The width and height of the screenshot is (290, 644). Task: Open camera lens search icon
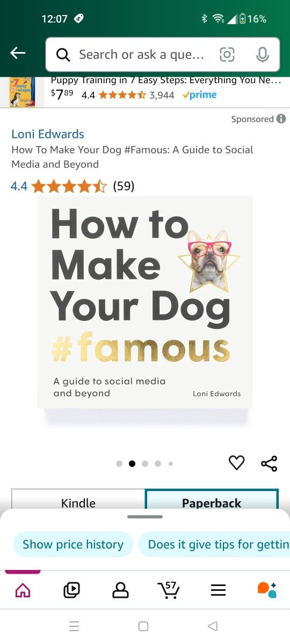tap(227, 54)
